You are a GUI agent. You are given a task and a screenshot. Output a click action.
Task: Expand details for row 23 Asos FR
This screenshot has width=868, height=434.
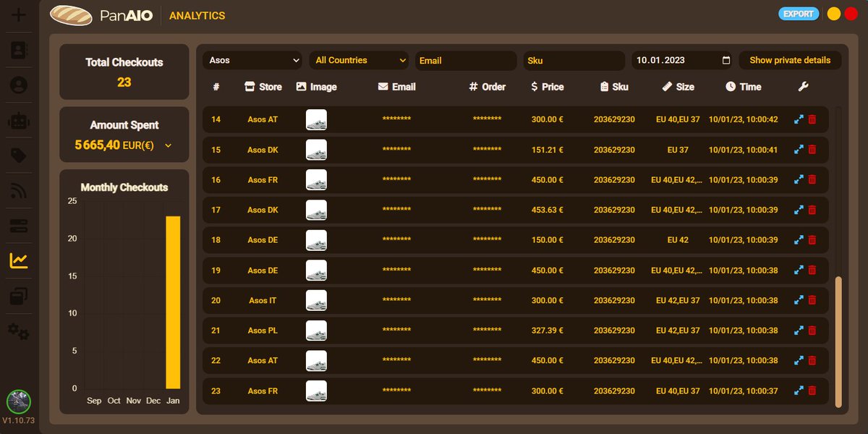(799, 391)
